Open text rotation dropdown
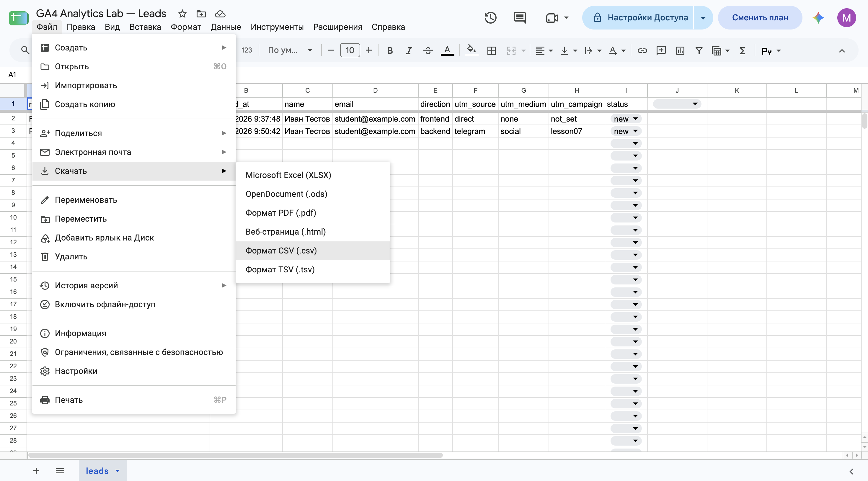The image size is (868, 481). point(617,50)
